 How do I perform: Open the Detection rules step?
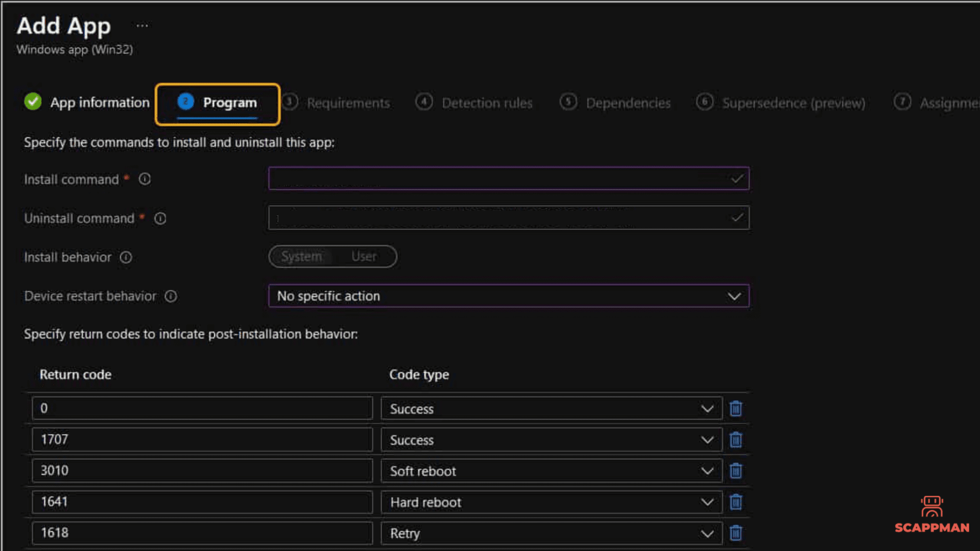coord(488,102)
